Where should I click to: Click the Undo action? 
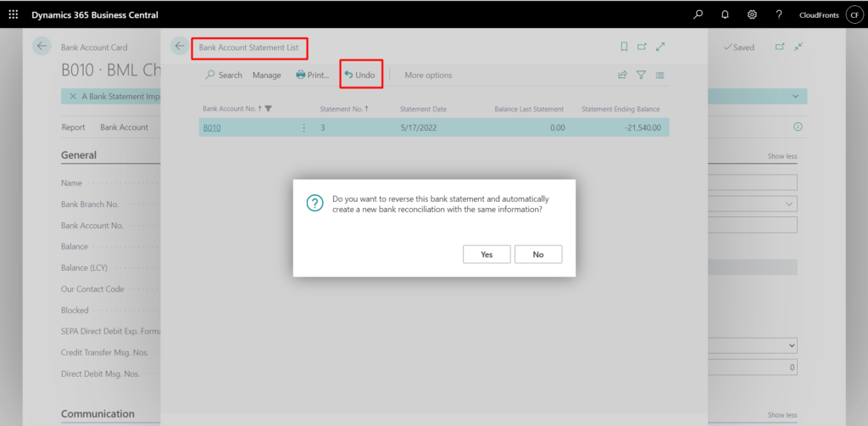[359, 75]
